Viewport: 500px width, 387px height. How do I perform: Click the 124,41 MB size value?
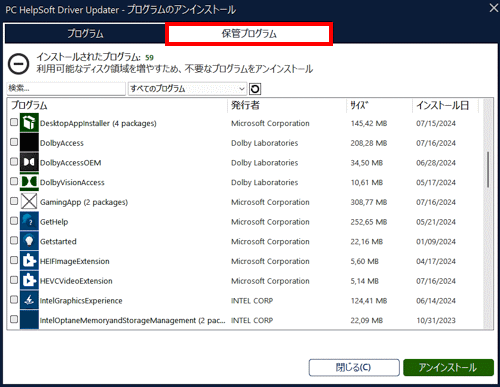click(x=369, y=301)
